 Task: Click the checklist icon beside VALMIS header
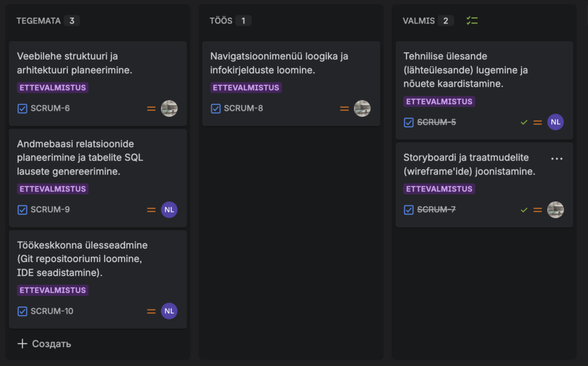click(x=472, y=21)
